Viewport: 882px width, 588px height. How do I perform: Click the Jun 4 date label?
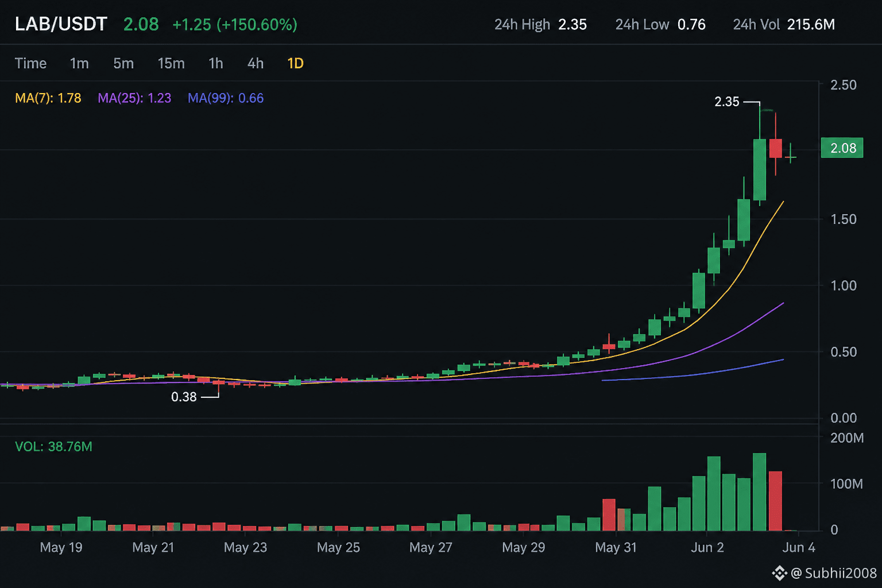click(799, 547)
